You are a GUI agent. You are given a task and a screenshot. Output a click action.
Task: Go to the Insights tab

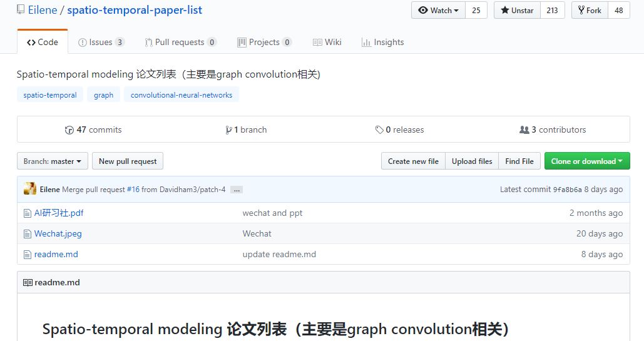click(x=383, y=42)
